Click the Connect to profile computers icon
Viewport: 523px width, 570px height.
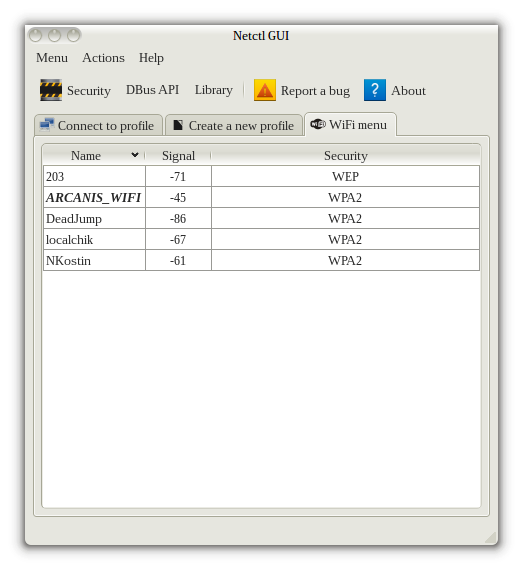coord(47,125)
